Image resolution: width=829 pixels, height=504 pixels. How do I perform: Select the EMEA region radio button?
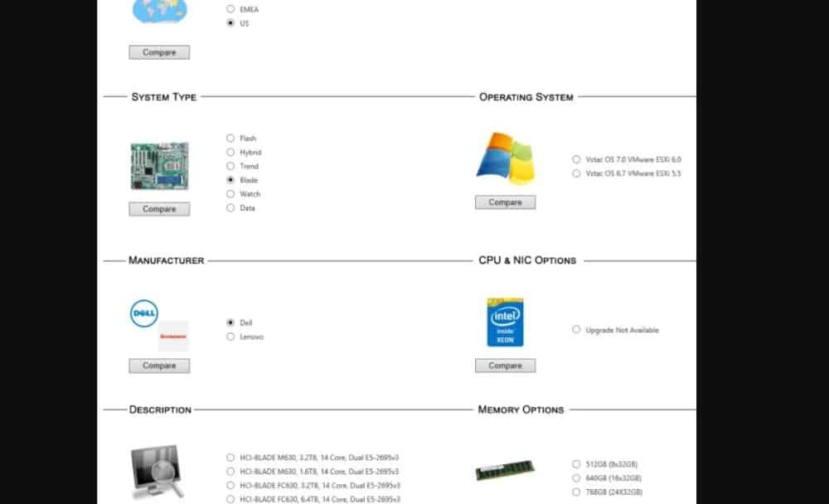[230, 9]
